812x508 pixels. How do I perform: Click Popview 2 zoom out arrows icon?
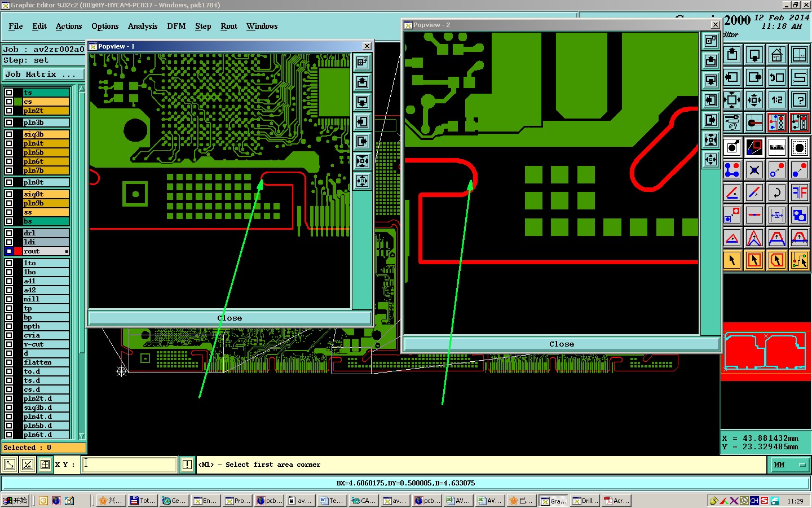pyautogui.click(x=710, y=159)
